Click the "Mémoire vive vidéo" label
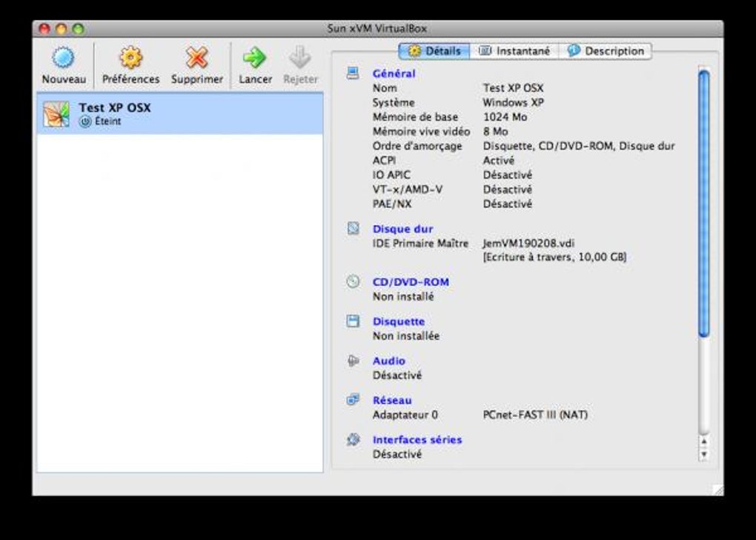This screenshot has height=540, width=756. click(421, 132)
